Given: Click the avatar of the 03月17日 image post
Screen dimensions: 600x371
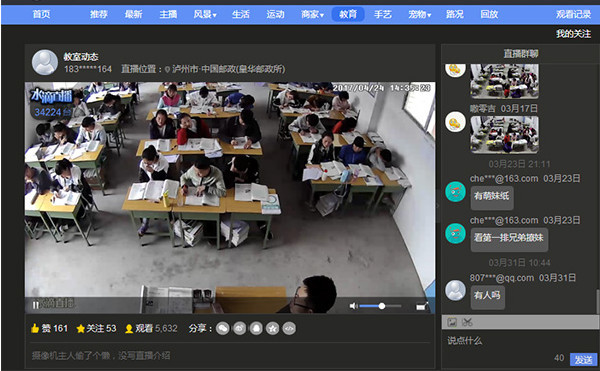Looking at the screenshot, I should (455, 122).
